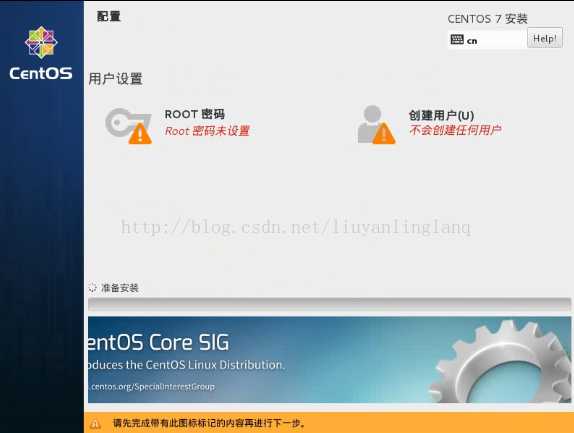The width and height of the screenshot is (574, 433).
Task: Select the keyboard layout icon beside cn
Action: (457, 40)
